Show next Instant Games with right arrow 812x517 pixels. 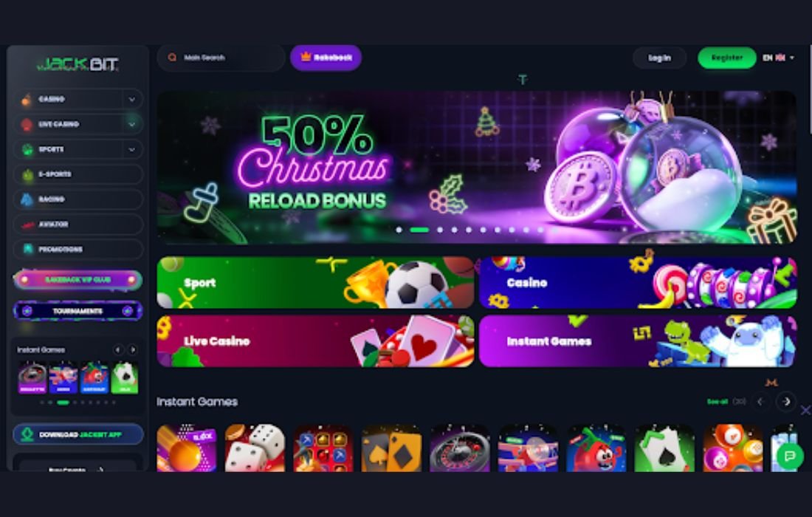tap(786, 402)
